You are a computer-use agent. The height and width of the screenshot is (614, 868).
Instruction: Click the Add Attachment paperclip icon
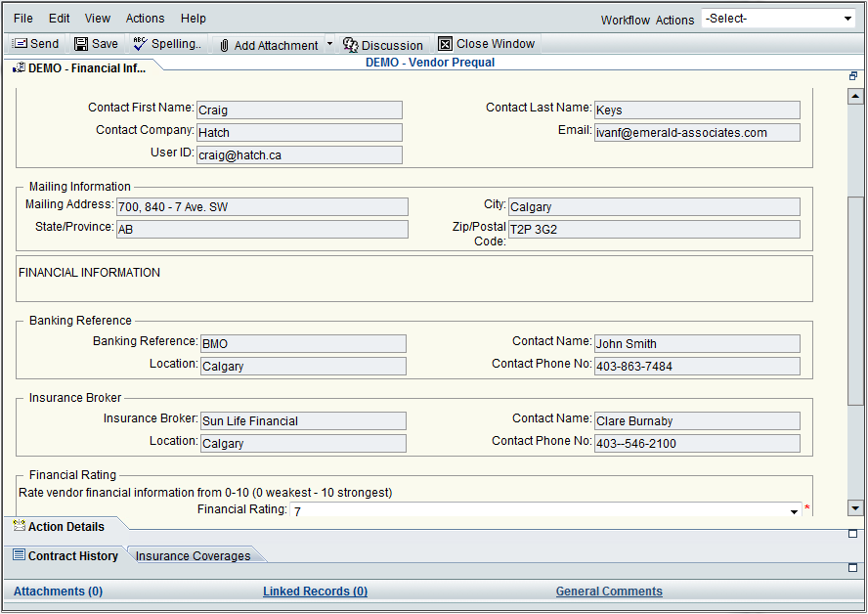[x=224, y=45]
